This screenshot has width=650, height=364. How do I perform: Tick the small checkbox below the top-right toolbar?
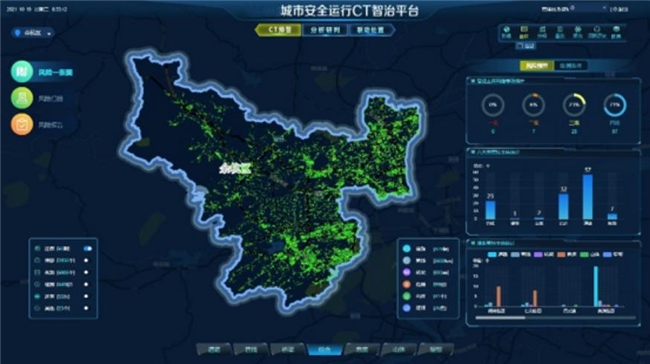pyautogui.click(x=520, y=46)
